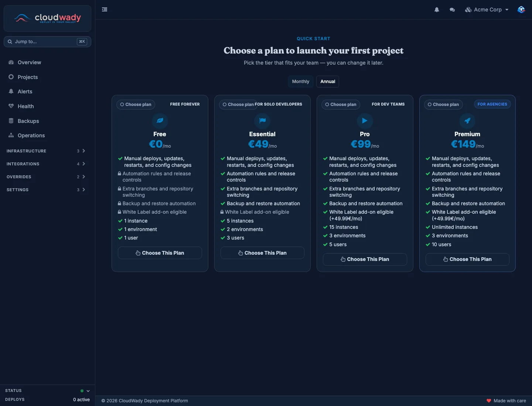Choose This Plan for Free tier
The height and width of the screenshot is (406, 532).
point(160,253)
